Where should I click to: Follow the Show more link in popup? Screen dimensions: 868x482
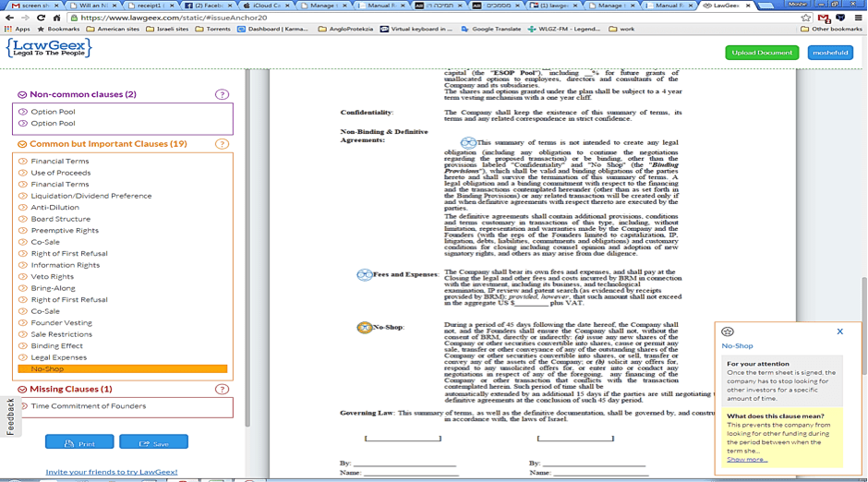746,459
